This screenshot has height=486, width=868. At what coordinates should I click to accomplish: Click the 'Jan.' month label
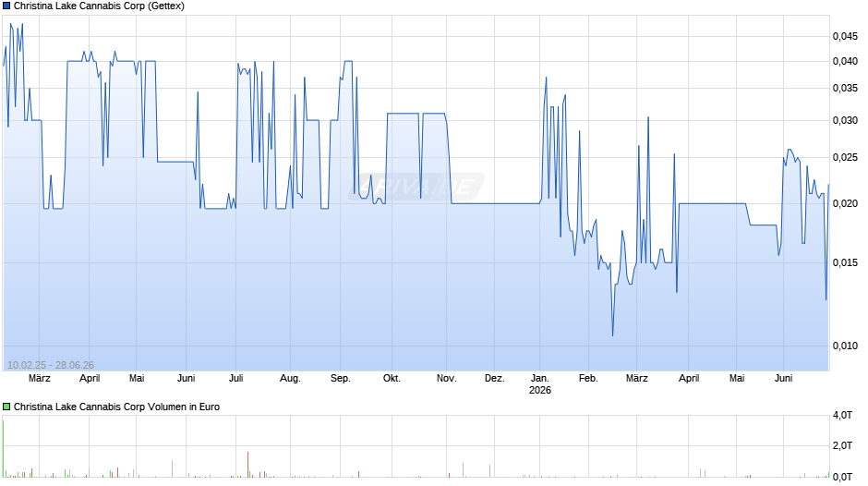coord(540,378)
